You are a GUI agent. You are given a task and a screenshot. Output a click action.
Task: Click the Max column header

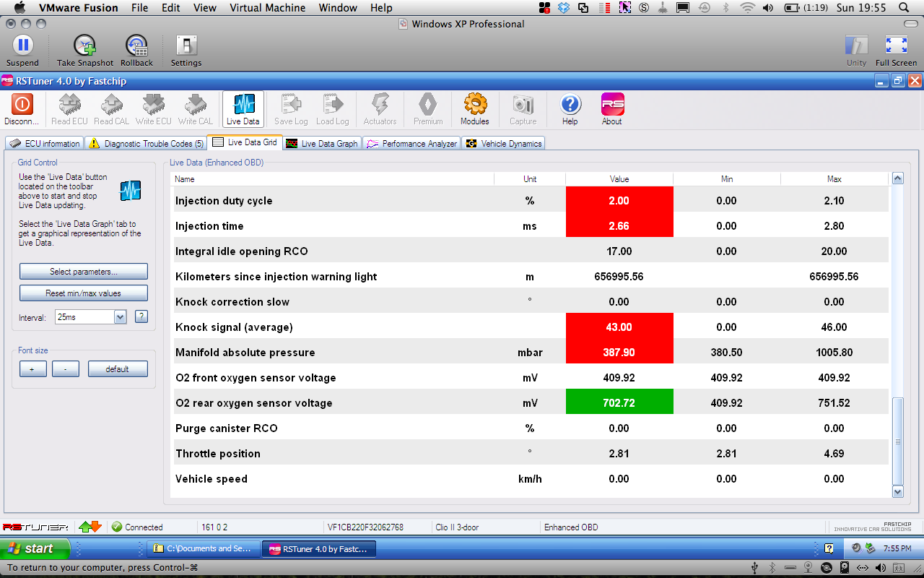coord(834,178)
